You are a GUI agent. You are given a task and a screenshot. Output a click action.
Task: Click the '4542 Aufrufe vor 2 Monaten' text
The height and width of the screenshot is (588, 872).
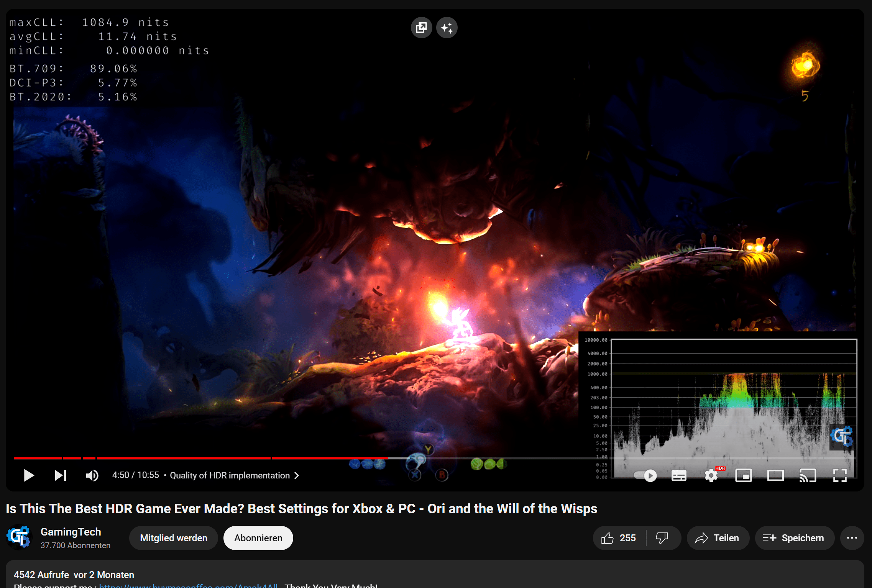pos(74,575)
